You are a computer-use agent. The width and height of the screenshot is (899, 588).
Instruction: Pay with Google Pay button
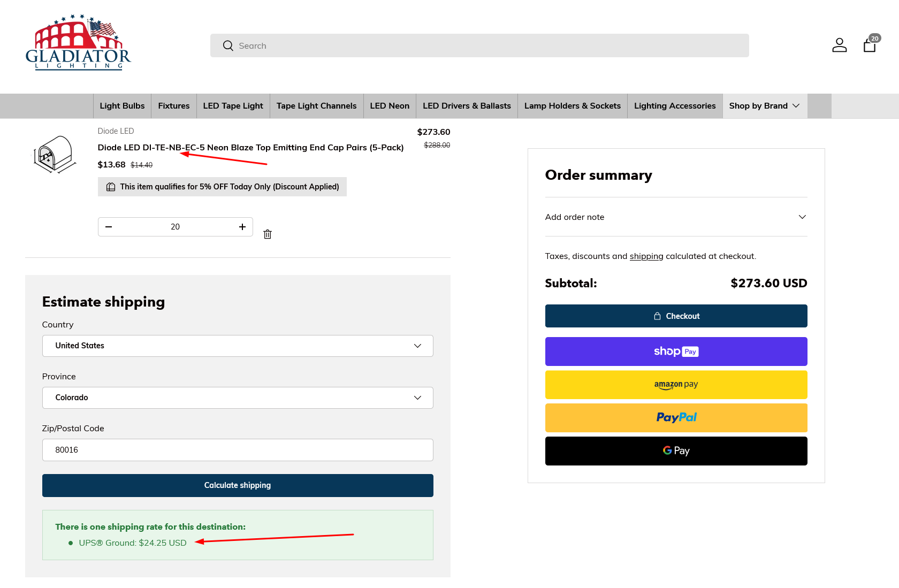(x=676, y=451)
